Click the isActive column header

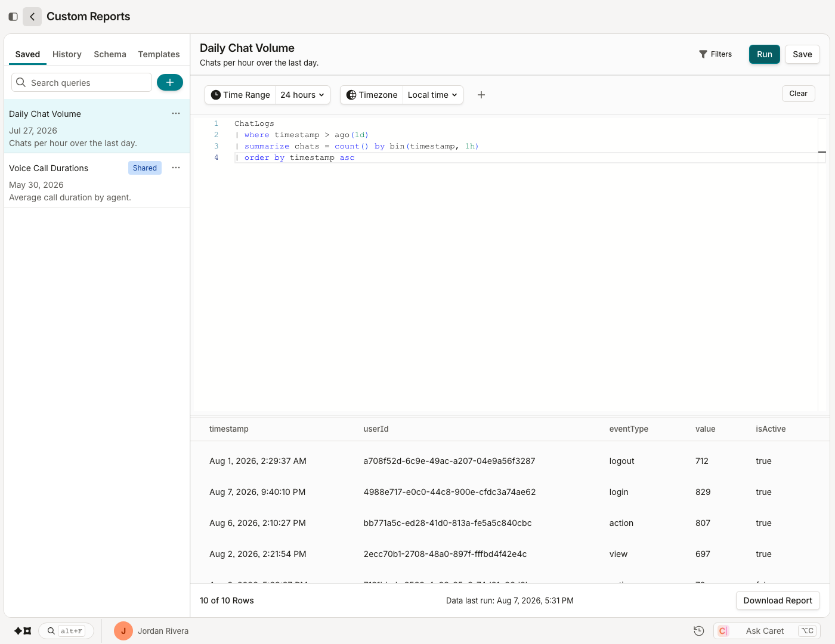771,429
